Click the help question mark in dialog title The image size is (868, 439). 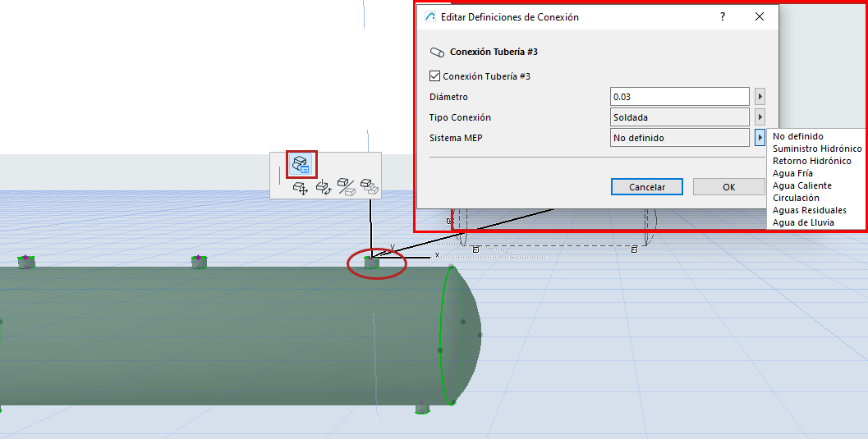(723, 16)
